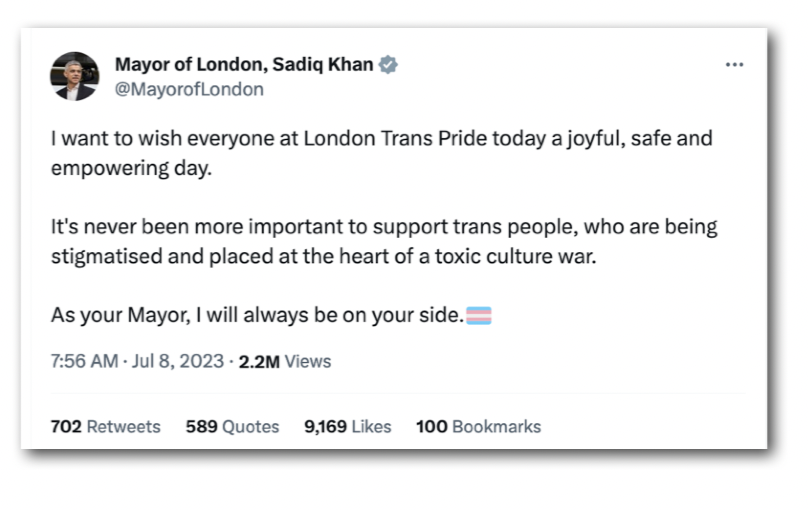
Task: Click the verified badge beside the name
Action: tap(388, 65)
